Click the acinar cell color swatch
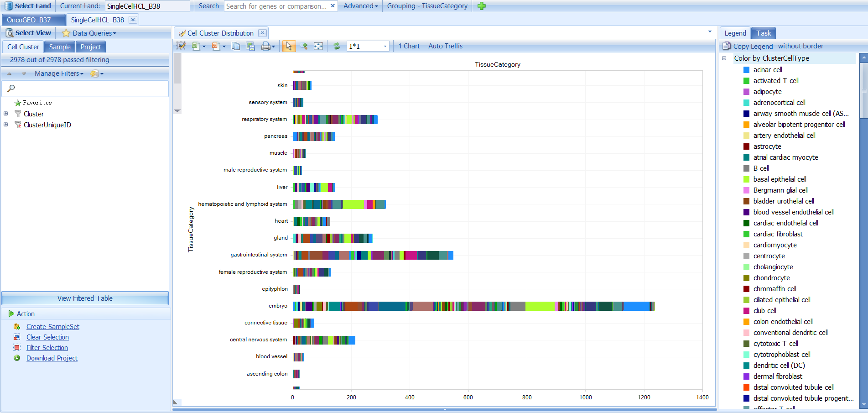 coord(747,70)
